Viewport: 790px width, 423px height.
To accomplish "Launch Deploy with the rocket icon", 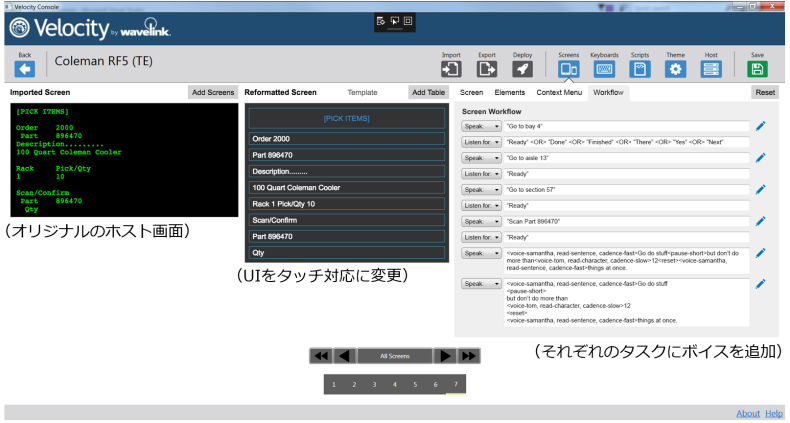I will 521,69.
